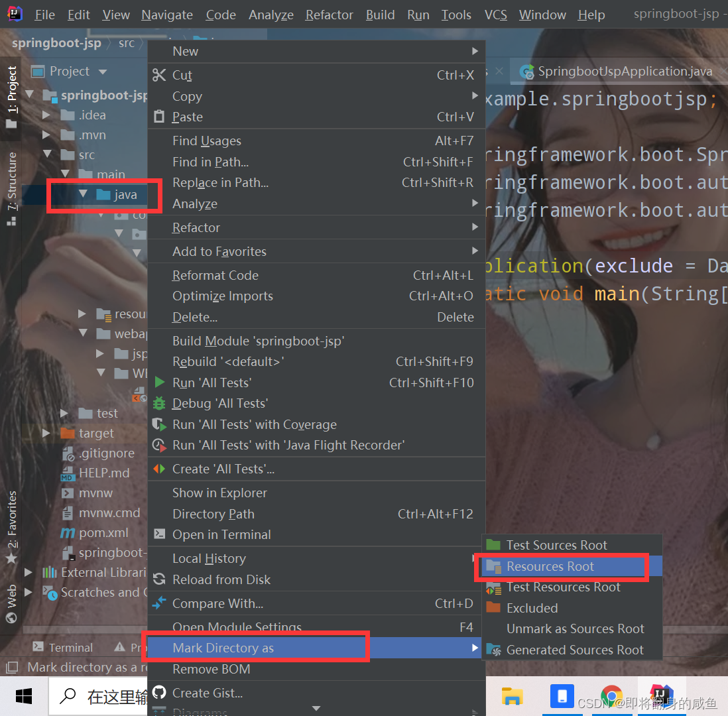This screenshot has height=716, width=728.
Task: Click the green Test Sources Root folder icon
Action: coord(493,544)
